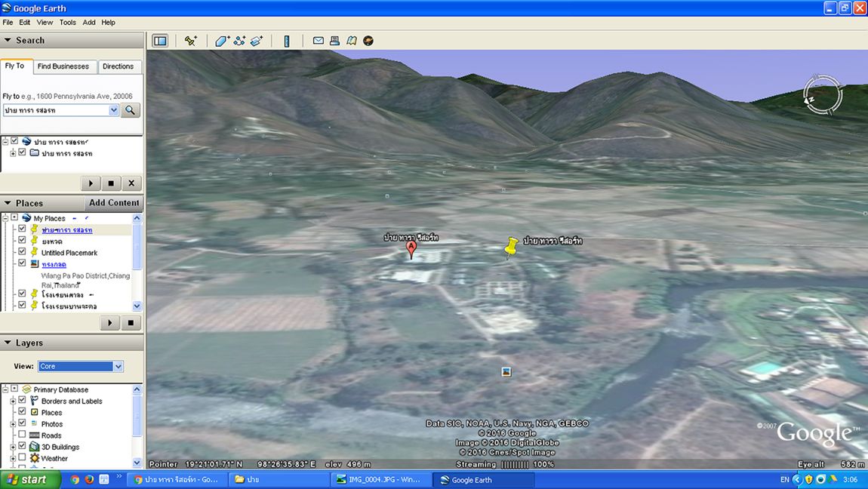Switch to the Directions tab
The width and height of the screenshot is (868, 489).
coord(118,66)
